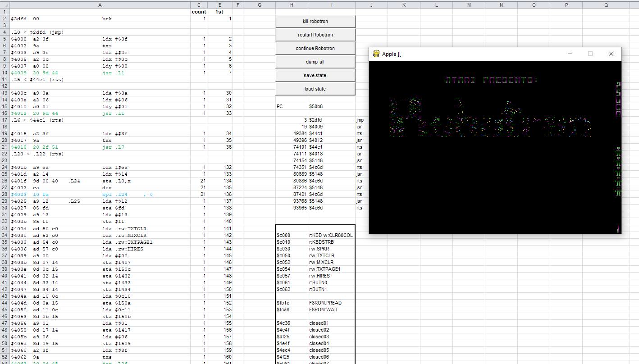Select the column C header
This screenshot has width=639, height=364.
tap(199, 5)
